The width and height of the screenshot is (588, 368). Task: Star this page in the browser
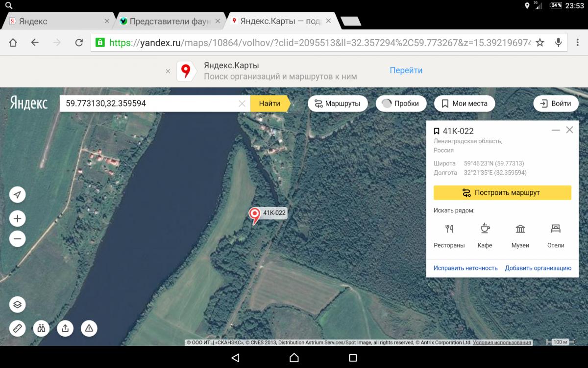tap(539, 43)
